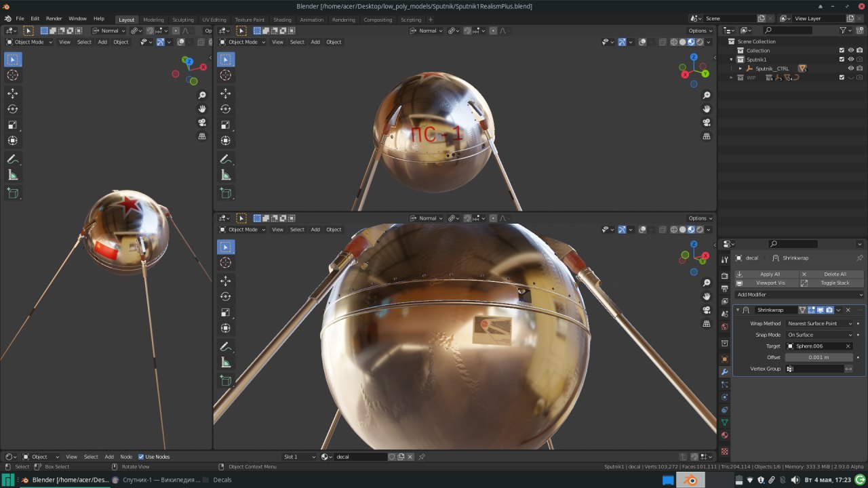Switch to the UV Editing workspace tab

point(214,20)
